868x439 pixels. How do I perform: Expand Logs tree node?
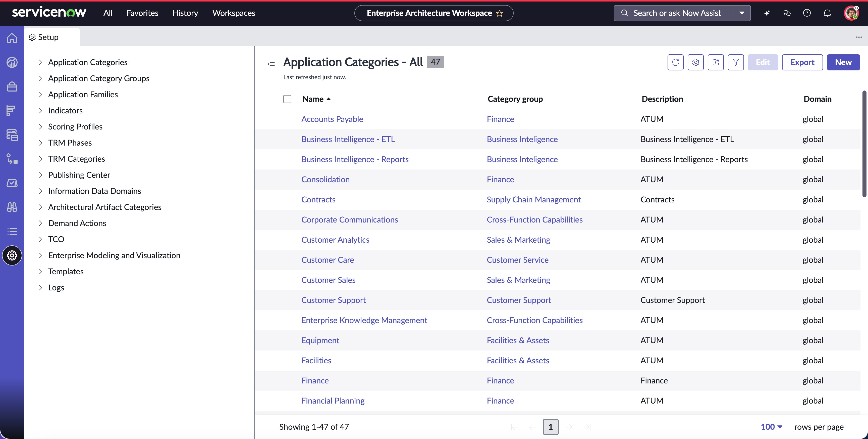(40, 288)
